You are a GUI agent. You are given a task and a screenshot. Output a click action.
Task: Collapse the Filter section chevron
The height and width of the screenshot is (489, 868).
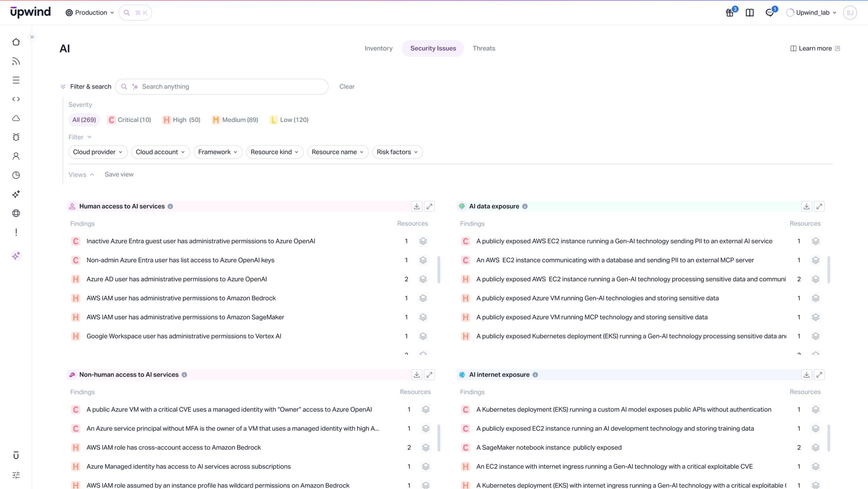[89, 137]
